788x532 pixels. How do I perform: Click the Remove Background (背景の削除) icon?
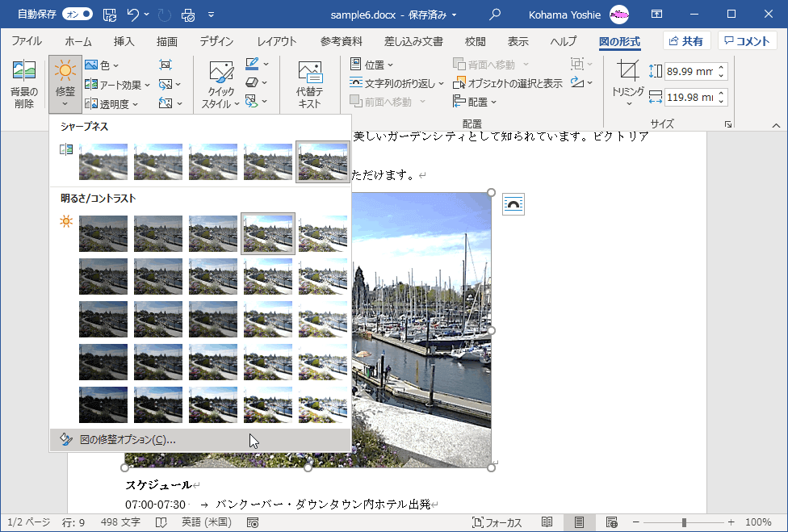tap(23, 83)
